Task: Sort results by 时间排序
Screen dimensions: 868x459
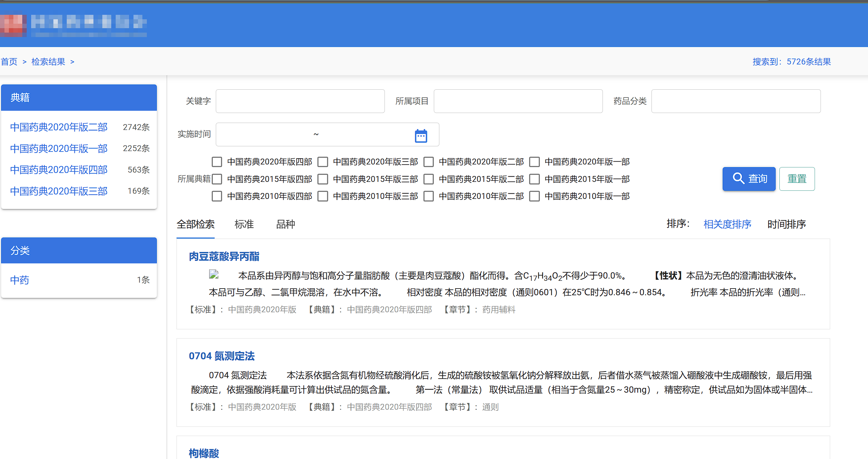Action: 786,224
